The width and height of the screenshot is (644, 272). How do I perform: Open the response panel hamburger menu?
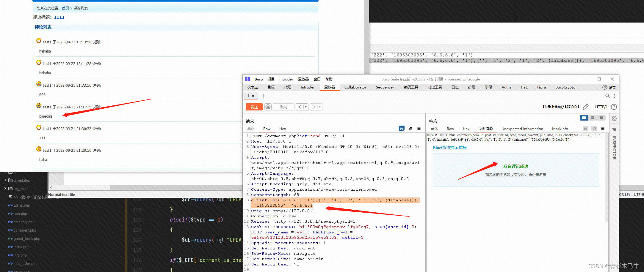point(603,128)
